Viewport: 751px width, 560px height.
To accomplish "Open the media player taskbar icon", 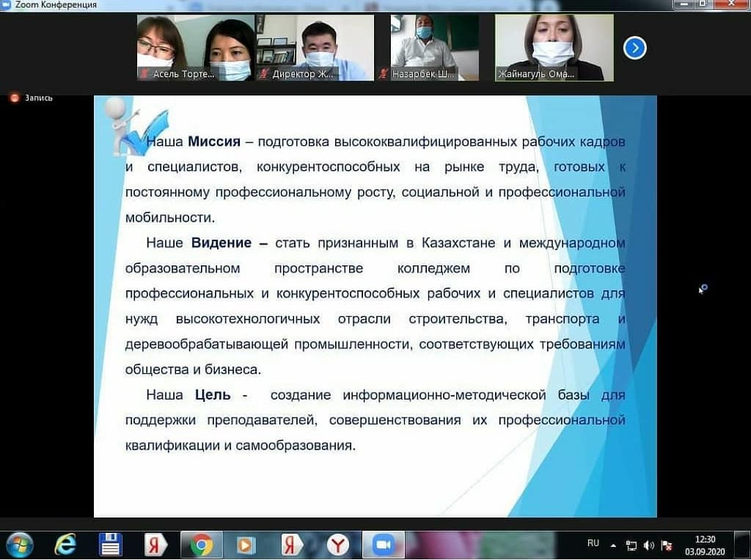I will click(x=246, y=545).
